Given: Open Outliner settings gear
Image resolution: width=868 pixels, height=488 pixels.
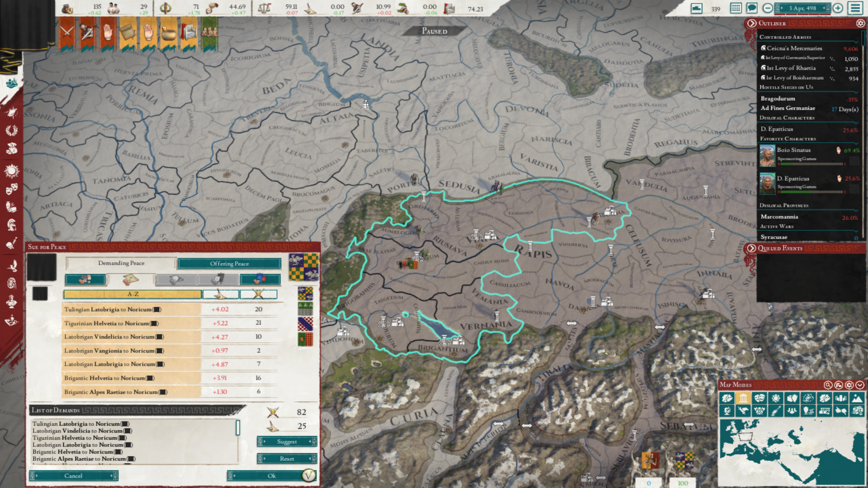Looking at the screenshot, I should pos(860,23).
